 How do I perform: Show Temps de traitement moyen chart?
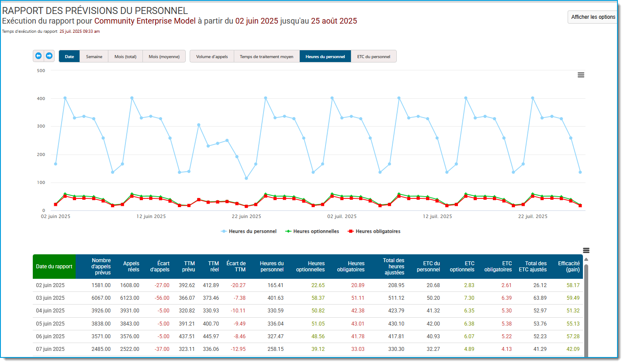click(267, 56)
